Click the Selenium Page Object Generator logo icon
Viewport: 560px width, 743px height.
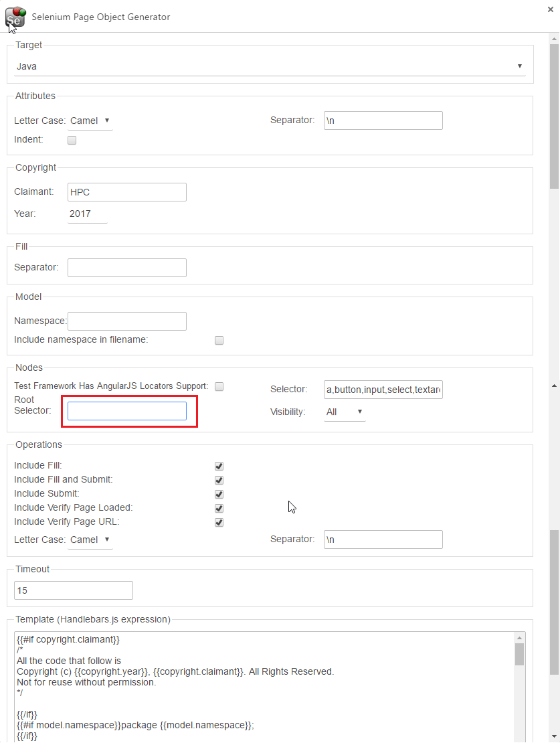click(x=15, y=17)
